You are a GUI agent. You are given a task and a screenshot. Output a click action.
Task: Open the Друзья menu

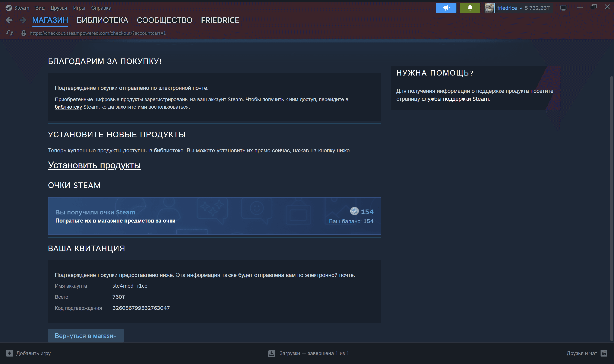pos(59,8)
